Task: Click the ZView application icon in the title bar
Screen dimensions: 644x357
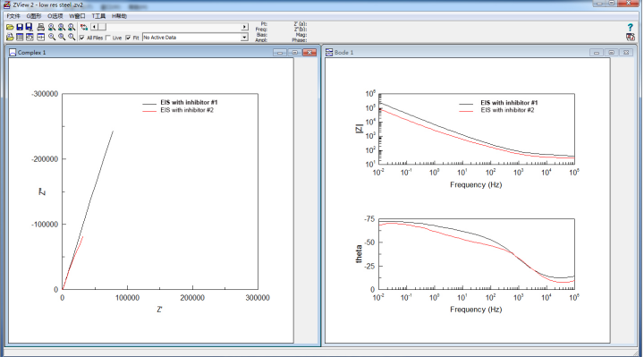Action: [7, 5]
